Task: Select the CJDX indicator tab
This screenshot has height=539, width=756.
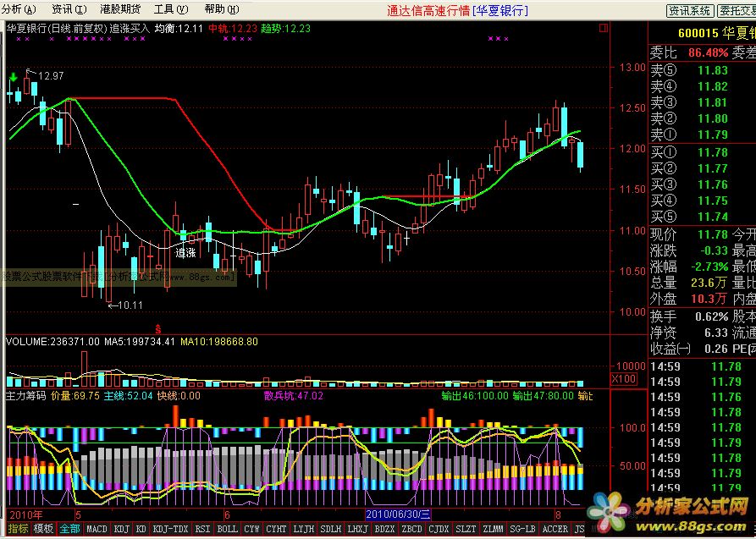Action: pos(439,529)
